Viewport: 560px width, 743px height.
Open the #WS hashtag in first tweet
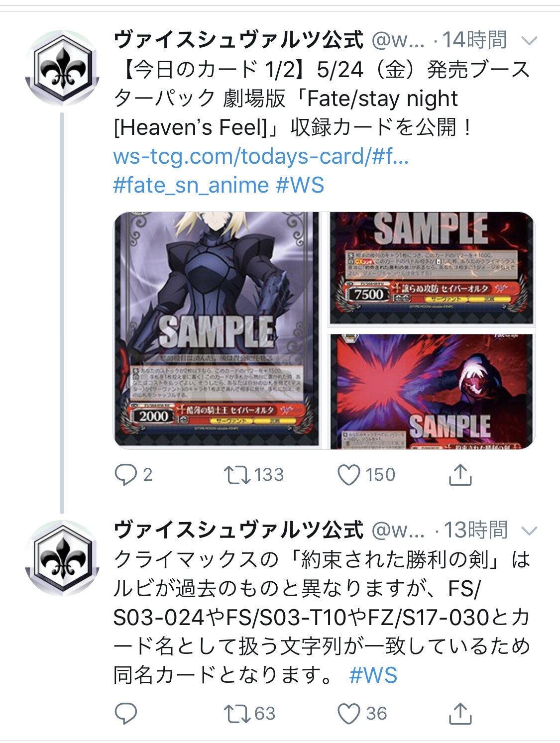pos(300,185)
